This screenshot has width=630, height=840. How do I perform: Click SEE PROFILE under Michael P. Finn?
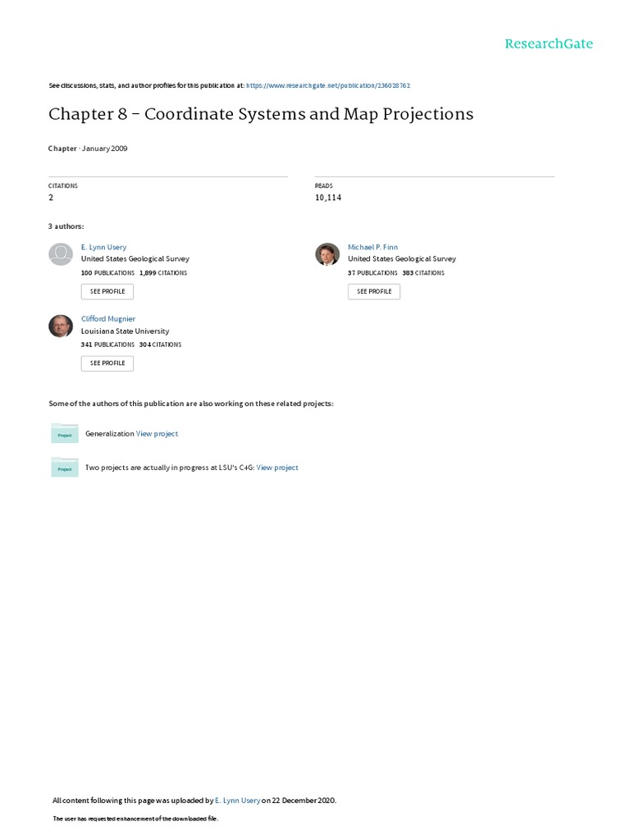tap(374, 291)
